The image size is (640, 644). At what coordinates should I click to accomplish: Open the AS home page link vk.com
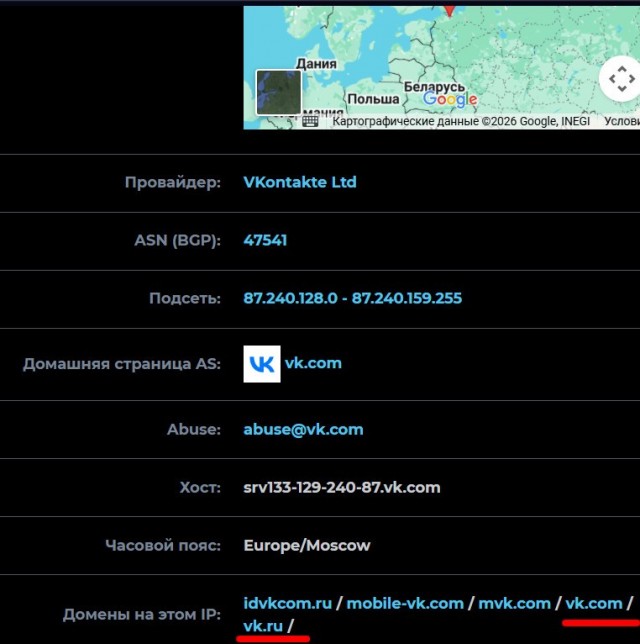[x=313, y=363]
